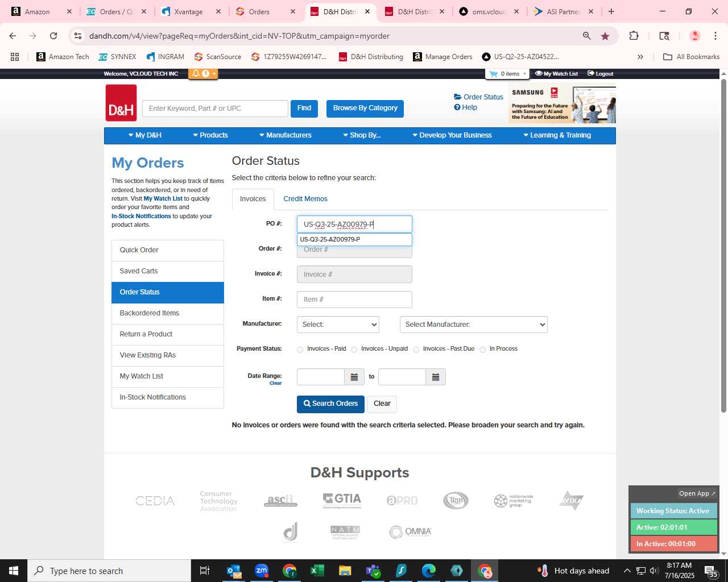Click the D&H logo
The image size is (728, 582).
pos(121,103)
